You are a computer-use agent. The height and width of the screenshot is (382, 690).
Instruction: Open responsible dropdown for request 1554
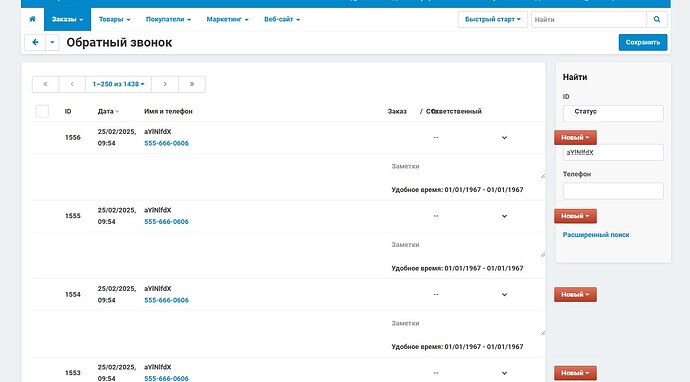[504, 294]
